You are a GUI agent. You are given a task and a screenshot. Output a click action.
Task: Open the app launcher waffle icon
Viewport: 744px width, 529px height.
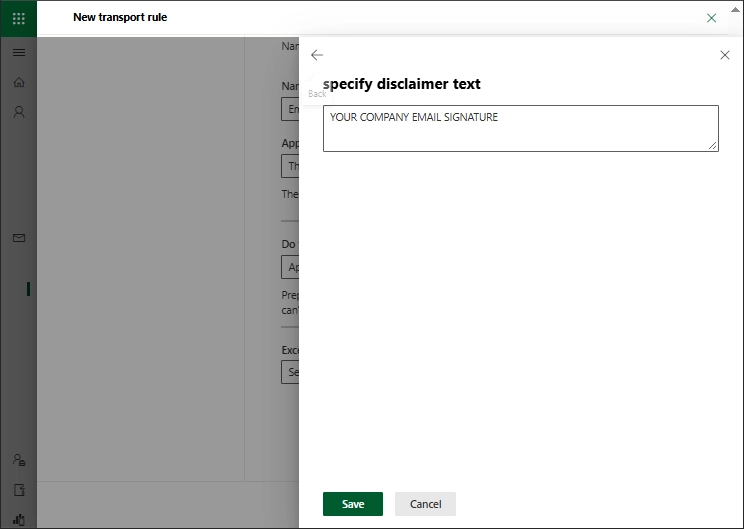19,19
